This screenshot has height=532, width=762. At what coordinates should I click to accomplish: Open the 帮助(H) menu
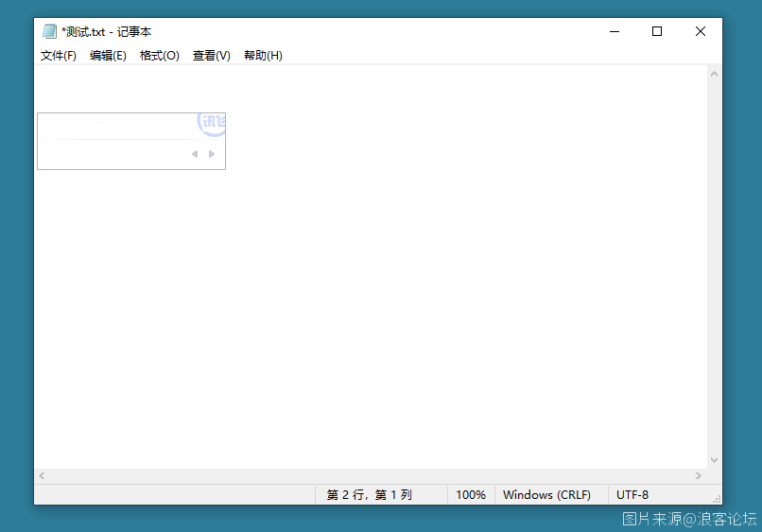tap(263, 56)
